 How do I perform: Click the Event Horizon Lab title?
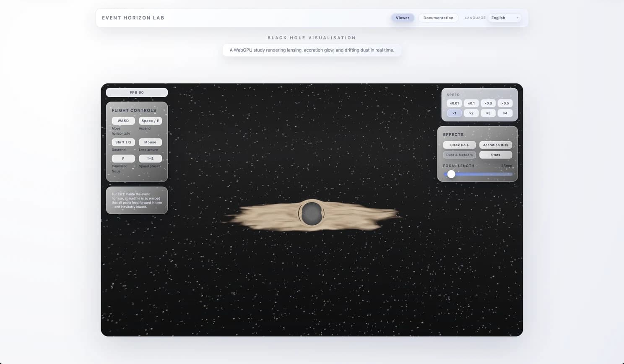coord(133,18)
